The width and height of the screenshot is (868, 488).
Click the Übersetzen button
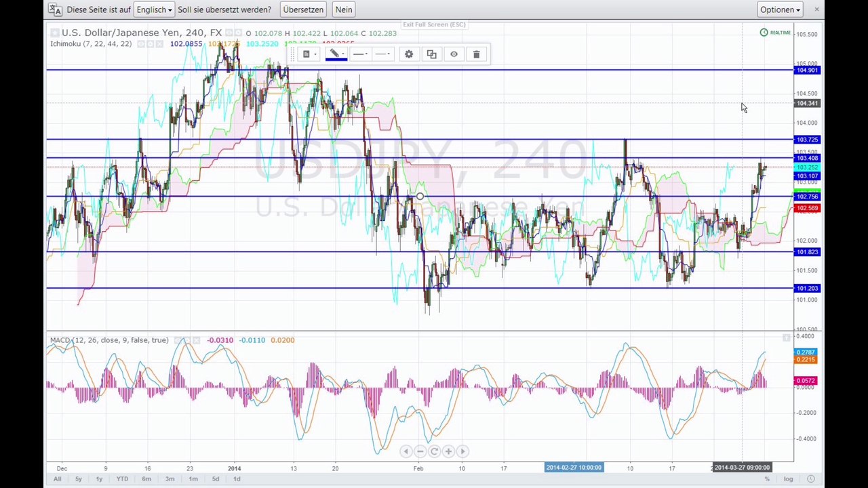(303, 9)
